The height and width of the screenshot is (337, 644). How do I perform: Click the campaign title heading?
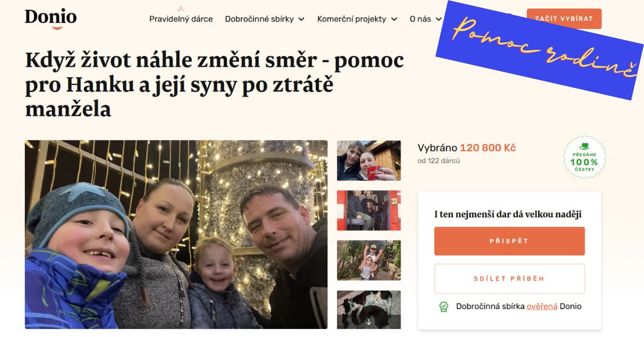pos(215,85)
